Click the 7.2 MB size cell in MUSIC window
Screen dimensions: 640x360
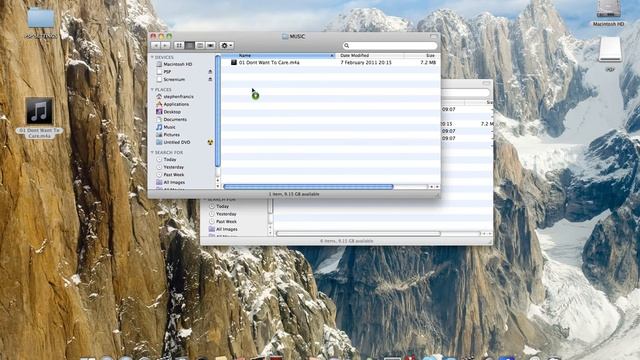pyautogui.click(x=428, y=62)
